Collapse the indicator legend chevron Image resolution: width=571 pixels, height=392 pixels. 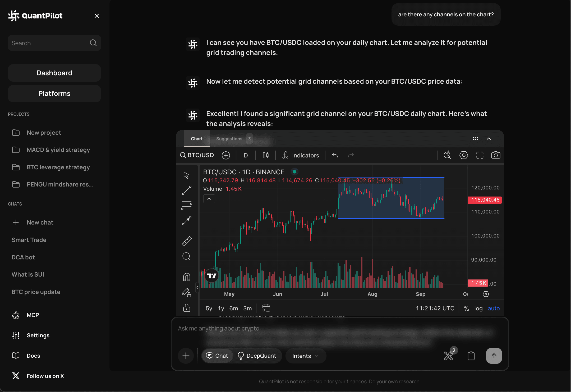point(209,199)
